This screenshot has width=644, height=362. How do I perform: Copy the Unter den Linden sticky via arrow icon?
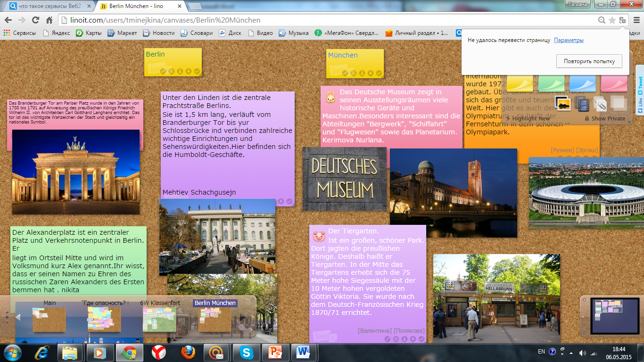(x=281, y=201)
